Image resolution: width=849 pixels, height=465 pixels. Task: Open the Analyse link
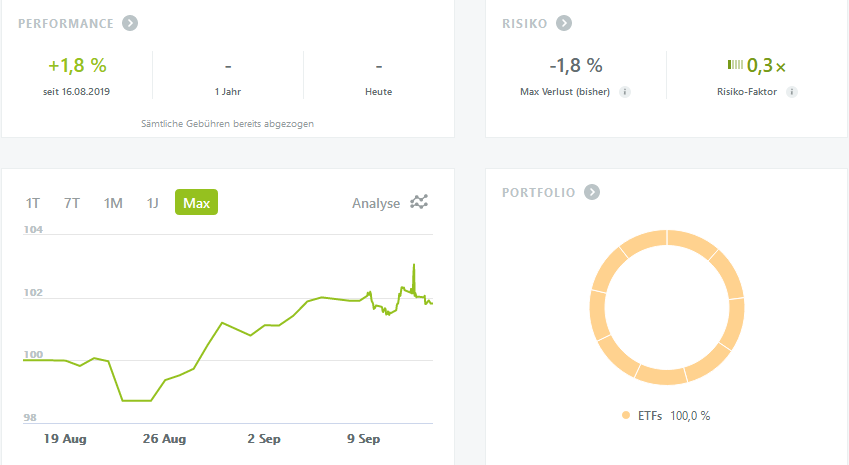(376, 204)
